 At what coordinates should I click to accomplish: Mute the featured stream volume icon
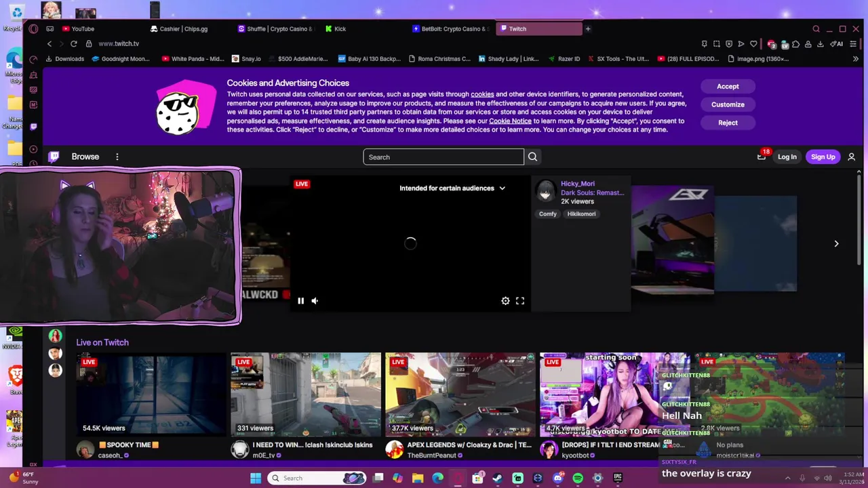click(x=315, y=301)
